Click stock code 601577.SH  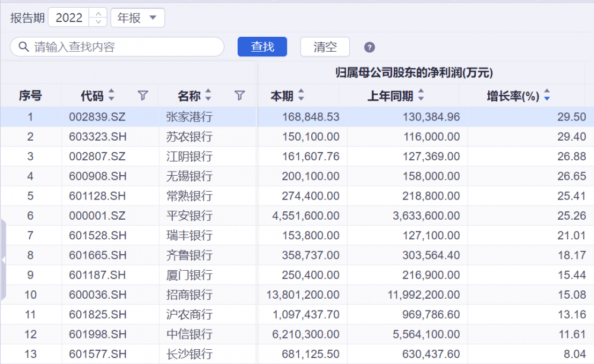pyautogui.click(x=97, y=354)
